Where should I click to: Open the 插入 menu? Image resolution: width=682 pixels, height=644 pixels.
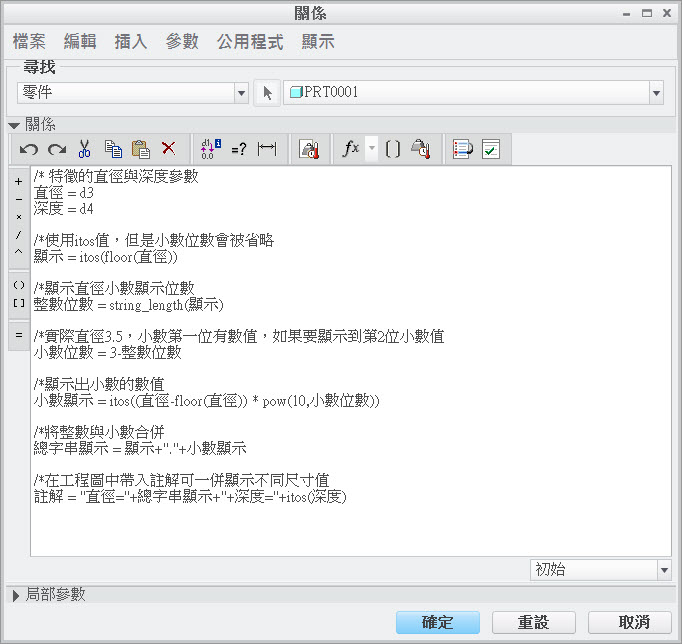pyautogui.click(x=131, y=42)
